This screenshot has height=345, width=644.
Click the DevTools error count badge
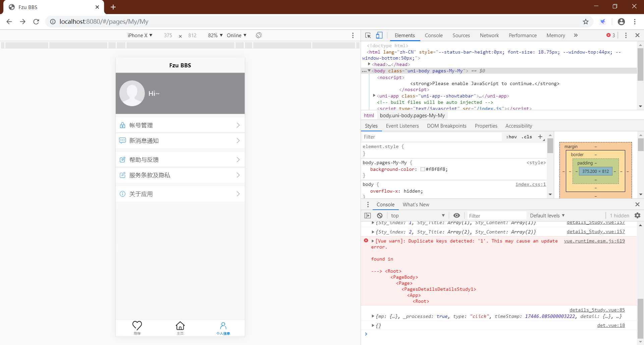click(611, 35)
